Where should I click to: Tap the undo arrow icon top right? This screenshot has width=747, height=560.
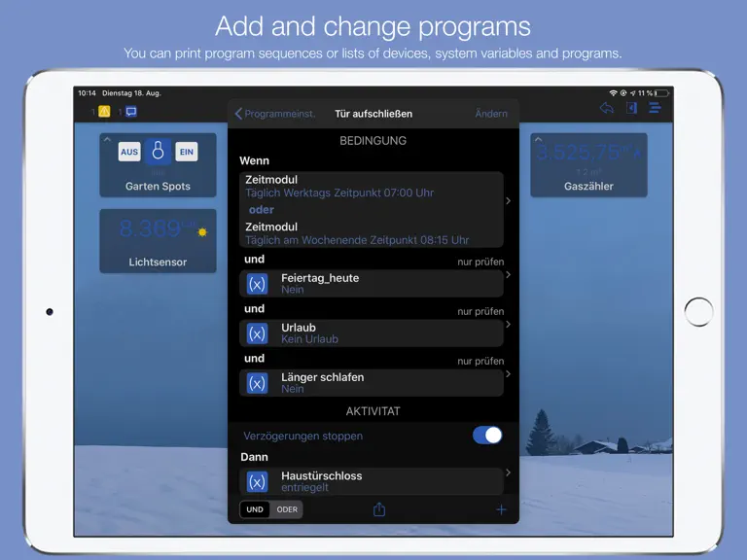point(607,108)
